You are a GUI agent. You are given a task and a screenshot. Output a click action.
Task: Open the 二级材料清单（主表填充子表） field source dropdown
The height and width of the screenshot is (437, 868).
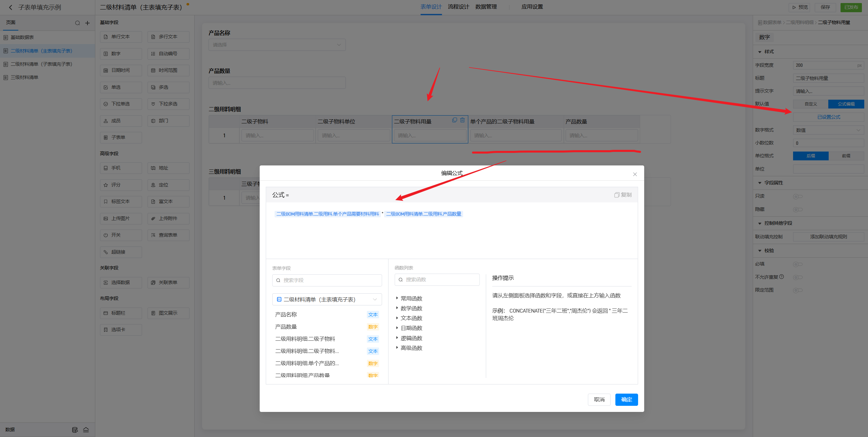(327, 299)
